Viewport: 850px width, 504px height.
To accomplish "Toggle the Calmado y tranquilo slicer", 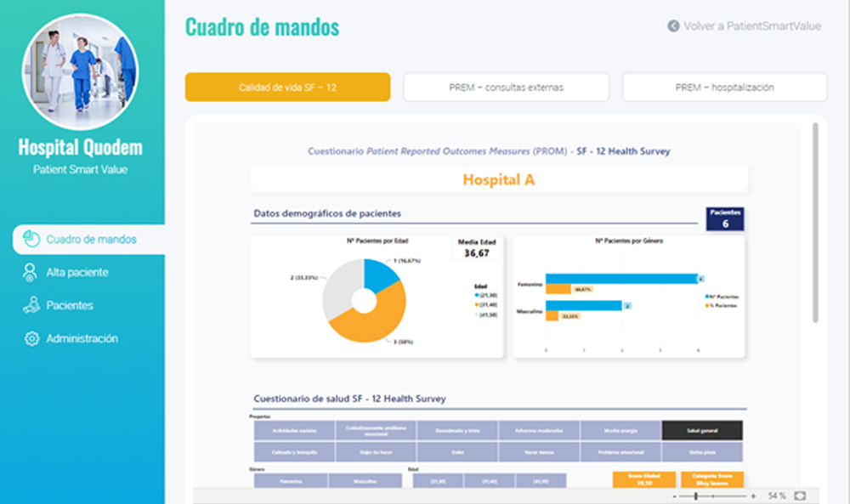I will 294,452.
